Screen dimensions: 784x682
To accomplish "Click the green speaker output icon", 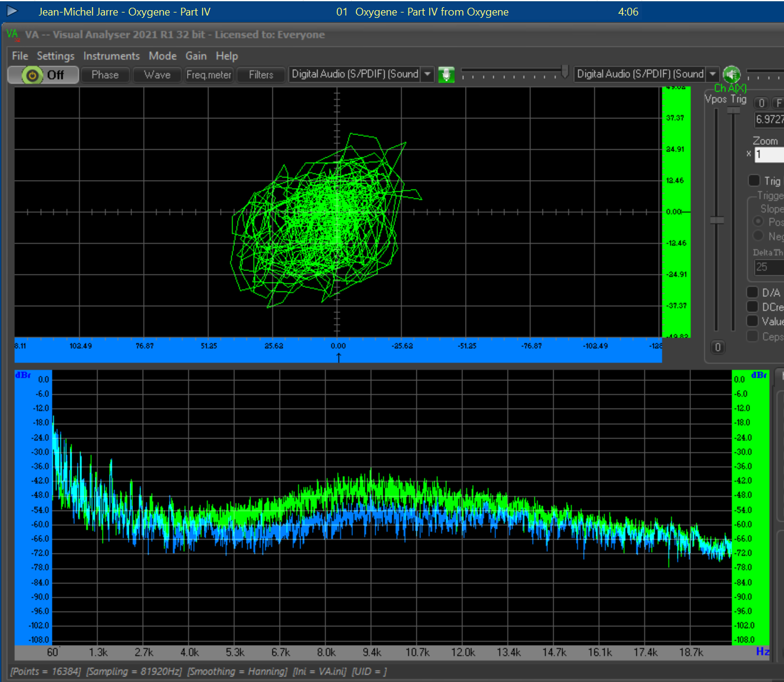I will coord(732,75).
